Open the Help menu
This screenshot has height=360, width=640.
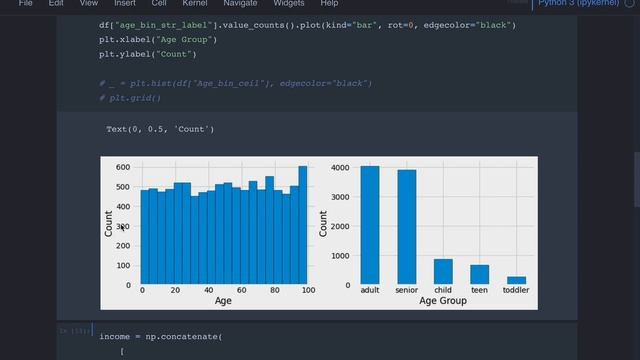coord(329,3)
